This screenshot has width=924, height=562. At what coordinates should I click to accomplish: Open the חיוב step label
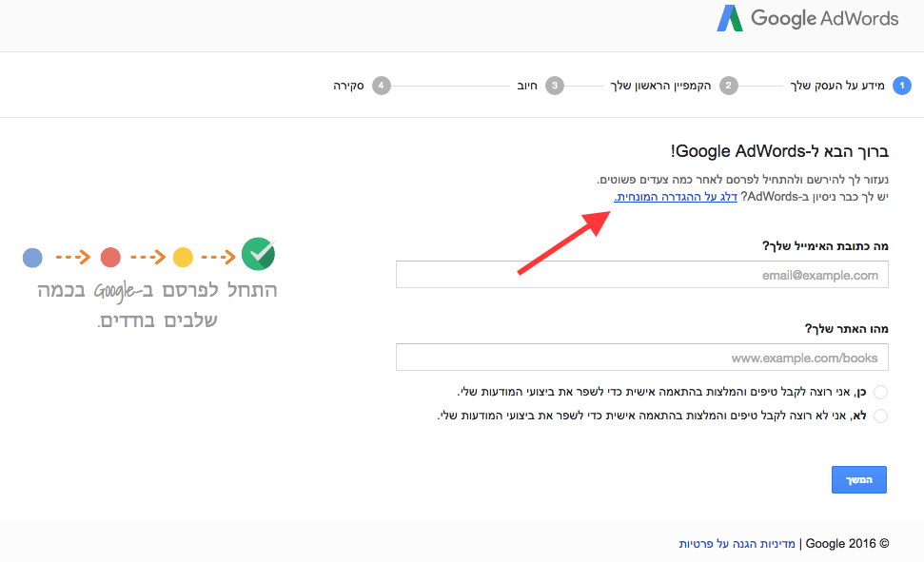point(527,86)
